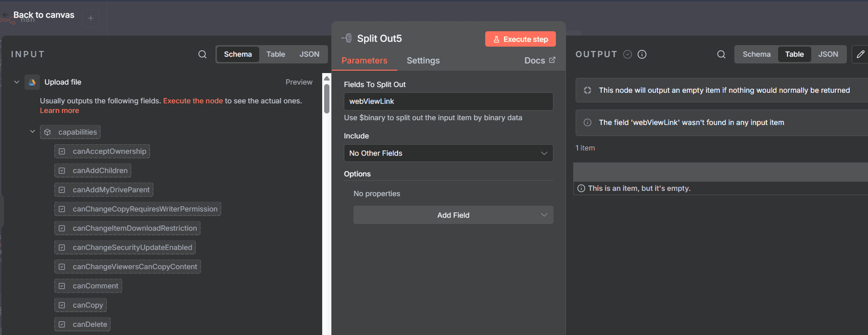The height and width of the screenshot is (335, 868).
Task: Select the canAddMyDriveParent field label
Action: 111,190
